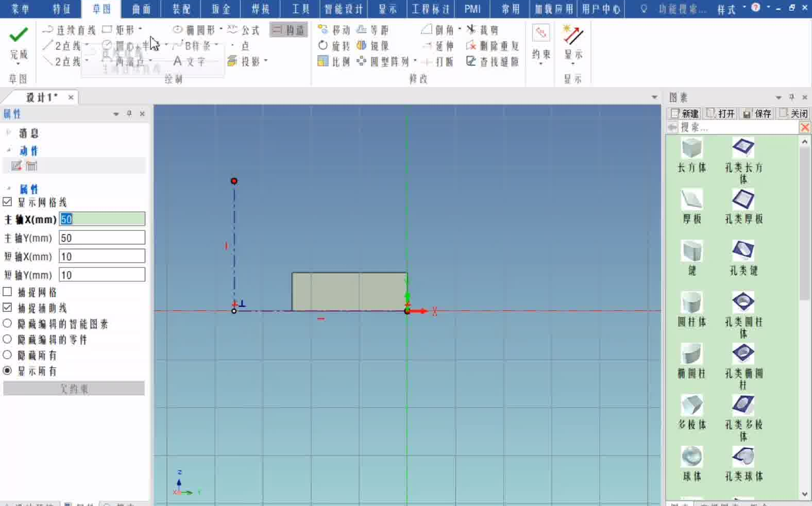Screen dimensions: 812x506
Task: Open the 倒角 chamfer dropdown arrow
Action: pos(460,29)
